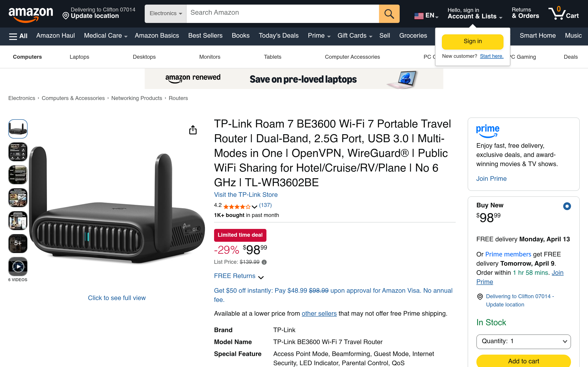Open the Electronics search category dropdown
Image resolution: width=588 pixels, height=367 pixels.
pos(166,14)
